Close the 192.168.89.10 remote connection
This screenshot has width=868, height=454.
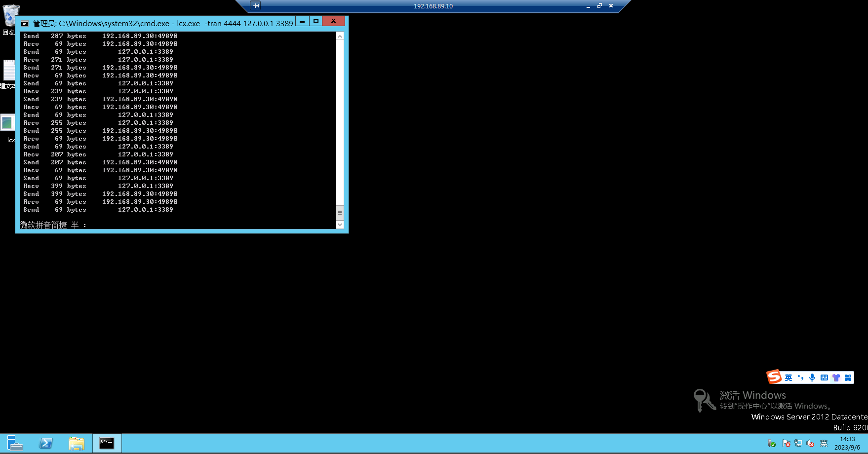pyautogui.click(x=611, y=6)
